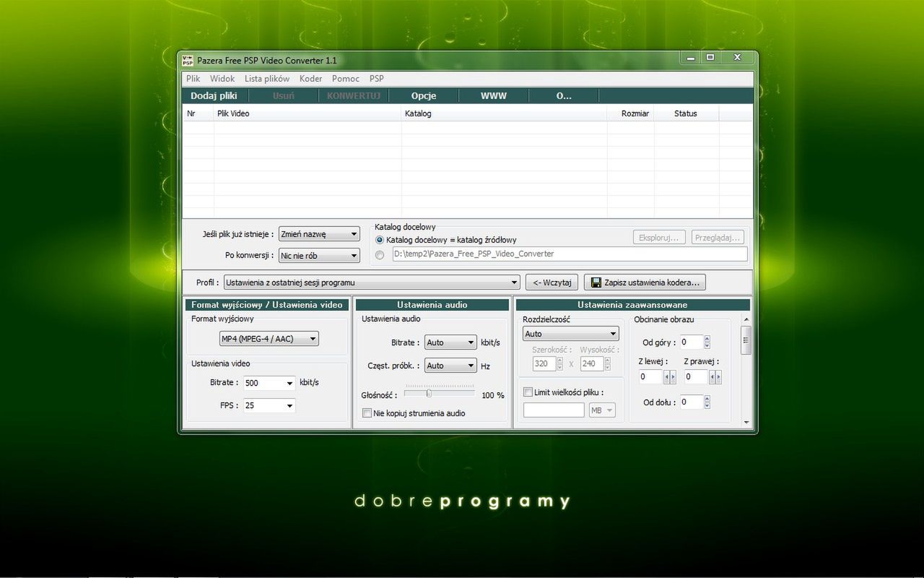
Task: Click the target folder path field
Action: (x=570, y=254)
